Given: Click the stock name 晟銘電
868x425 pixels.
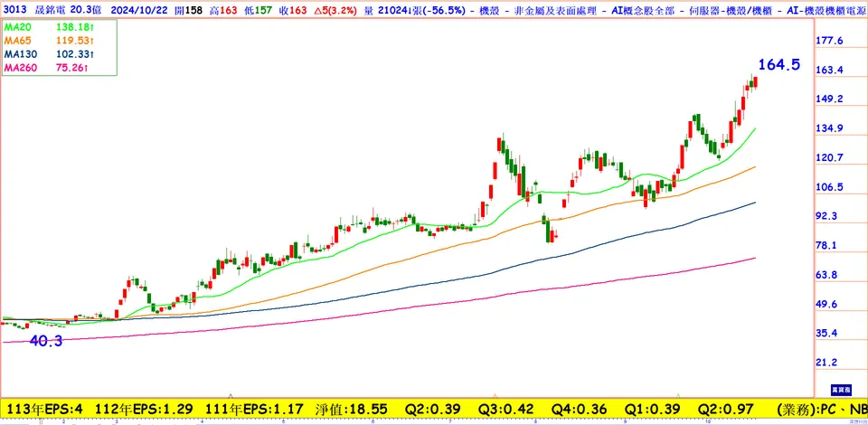Looking at the screenshot, I should click(50, 9).
